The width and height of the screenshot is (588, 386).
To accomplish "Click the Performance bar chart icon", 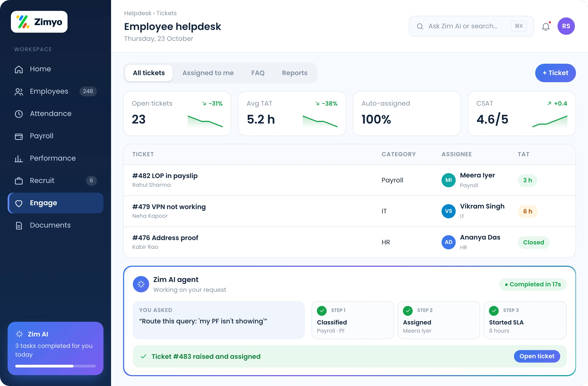I will pos(19,158).
